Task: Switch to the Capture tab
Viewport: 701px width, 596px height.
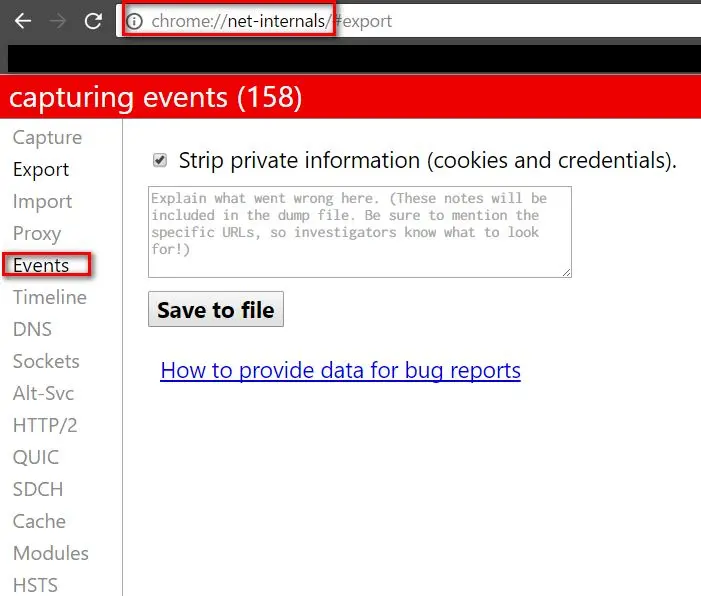Action: click(47, 137)
